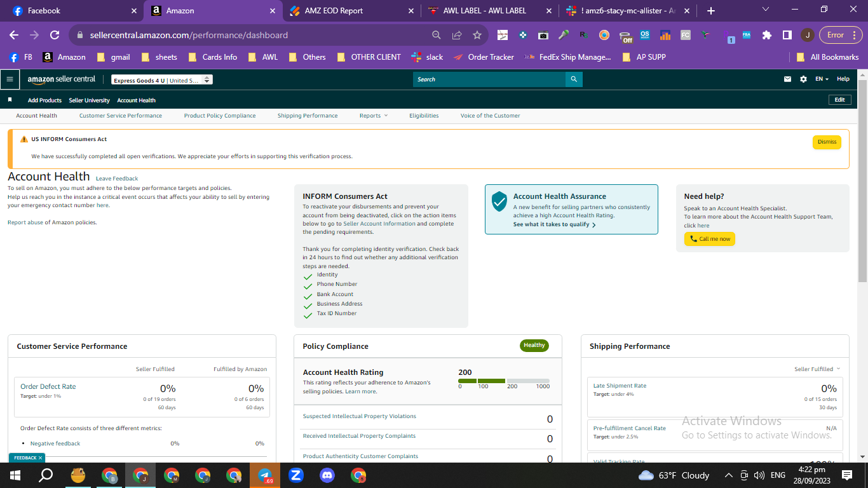Open the Seller University link
Screen dimensions: 868x488
click(90, 100)
